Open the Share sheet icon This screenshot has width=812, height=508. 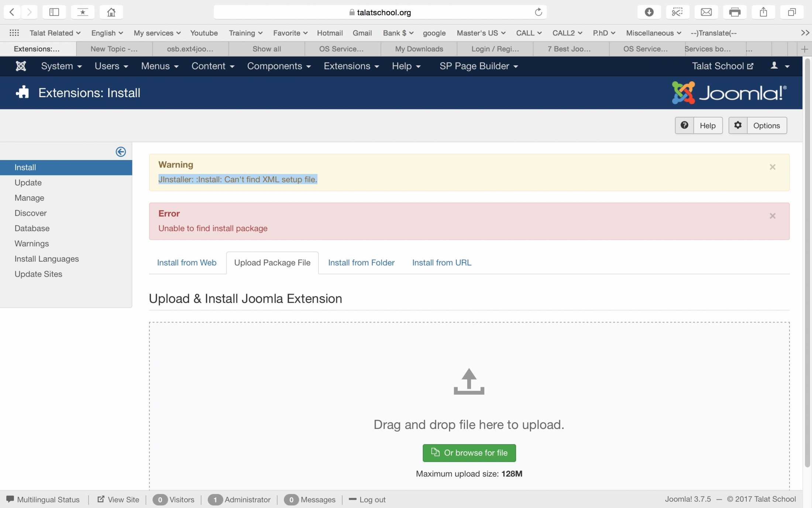point(763,12)
